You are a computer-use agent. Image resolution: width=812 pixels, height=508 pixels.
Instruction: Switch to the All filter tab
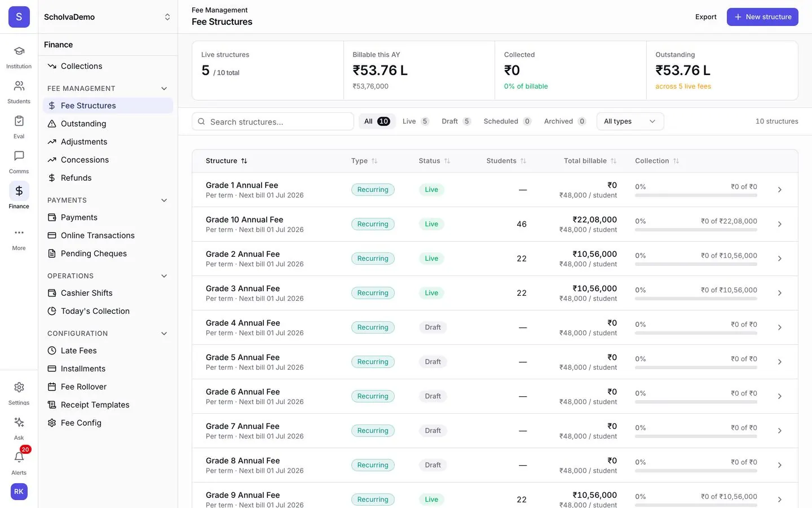point(377,121)
